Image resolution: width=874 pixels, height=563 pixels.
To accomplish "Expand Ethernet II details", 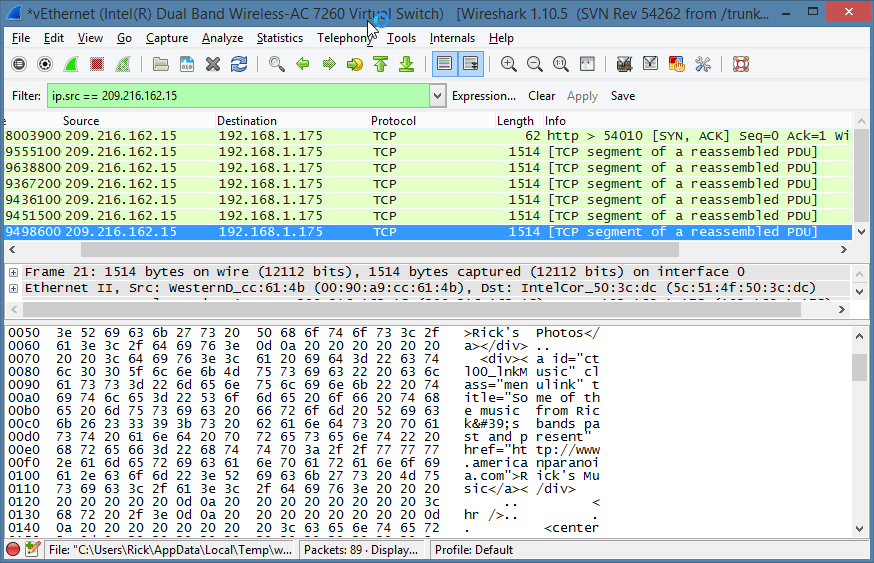I will pyautogui.click(x=13, y=288).
